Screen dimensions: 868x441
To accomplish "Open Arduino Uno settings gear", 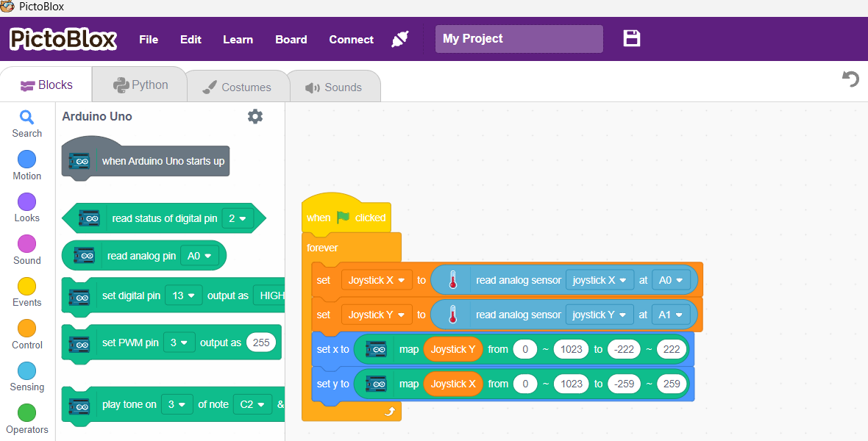I will [x=255, y=116].
